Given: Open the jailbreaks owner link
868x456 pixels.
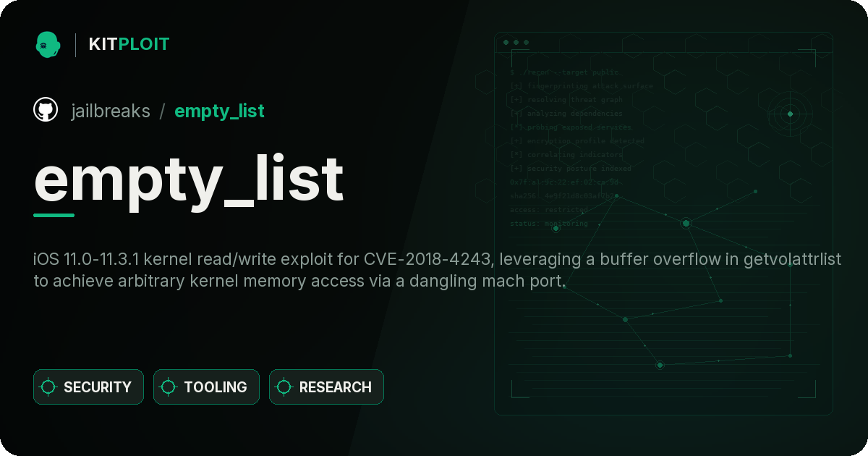Looking at the screenshot, I should (x=111, y=111).
